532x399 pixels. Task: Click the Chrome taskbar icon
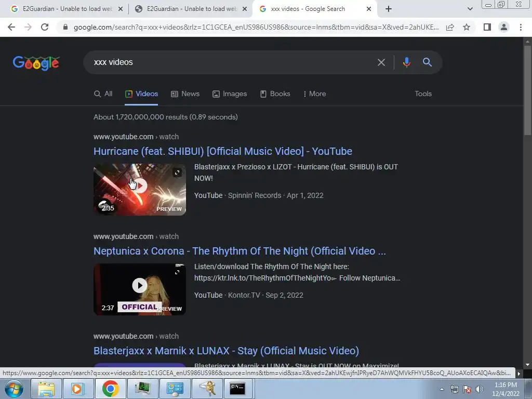(x=110, y=389)
